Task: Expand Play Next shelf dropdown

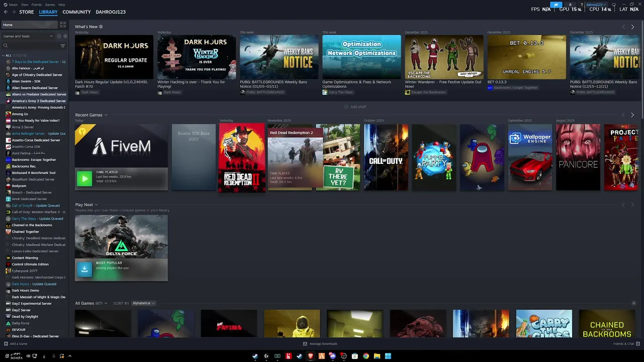Action: pos(96,205)
